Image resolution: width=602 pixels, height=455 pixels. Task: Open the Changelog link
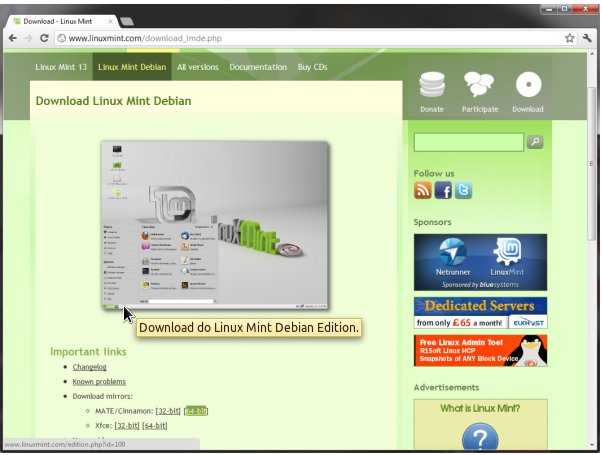click(89, 367)
